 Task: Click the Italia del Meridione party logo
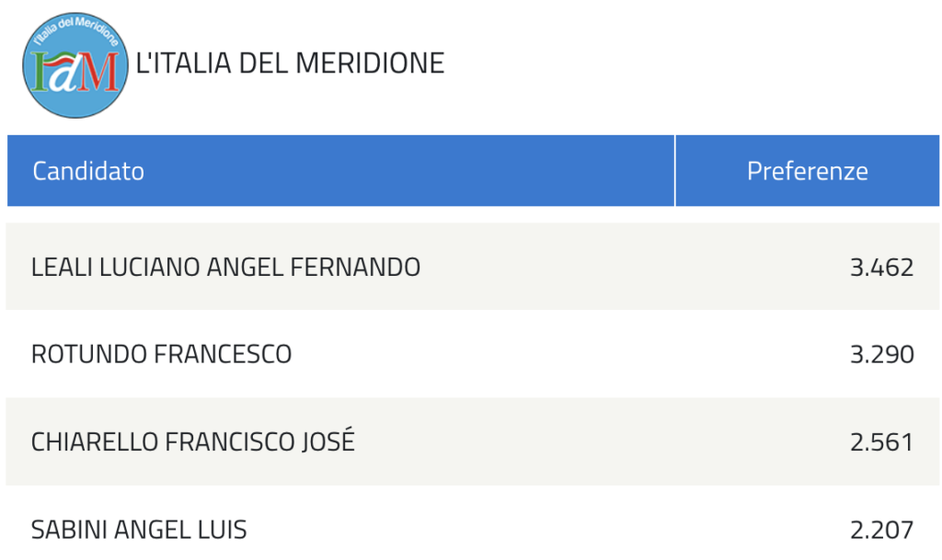75,64
